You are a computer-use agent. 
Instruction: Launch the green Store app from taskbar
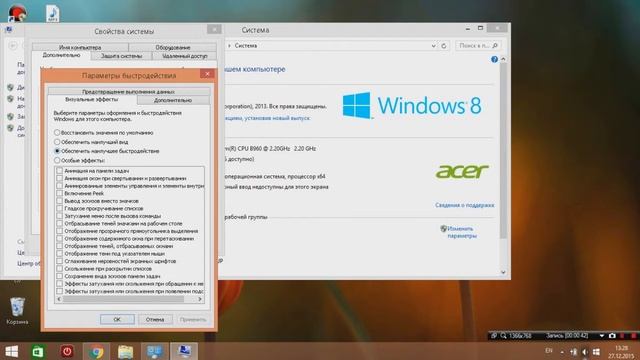click(x=38, y=351)
